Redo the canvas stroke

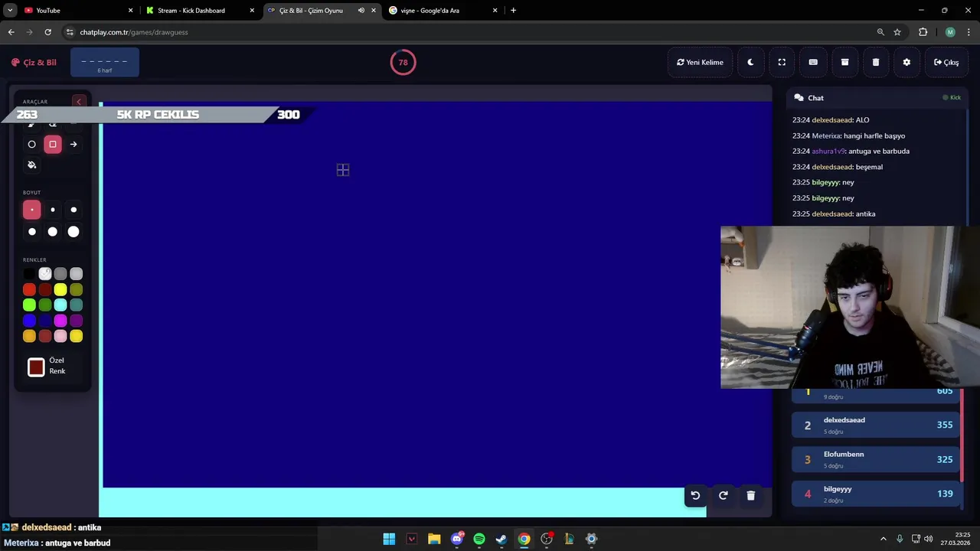(723, 495)
